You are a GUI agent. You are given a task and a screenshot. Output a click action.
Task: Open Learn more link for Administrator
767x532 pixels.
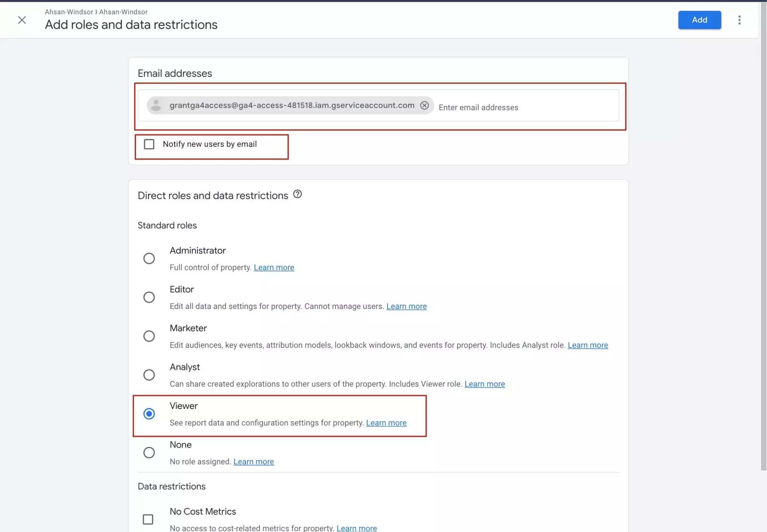point(274,268)
